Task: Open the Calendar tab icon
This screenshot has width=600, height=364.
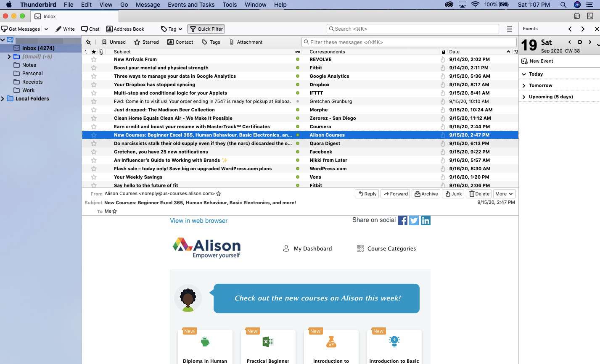Action: tap(577, 16)
